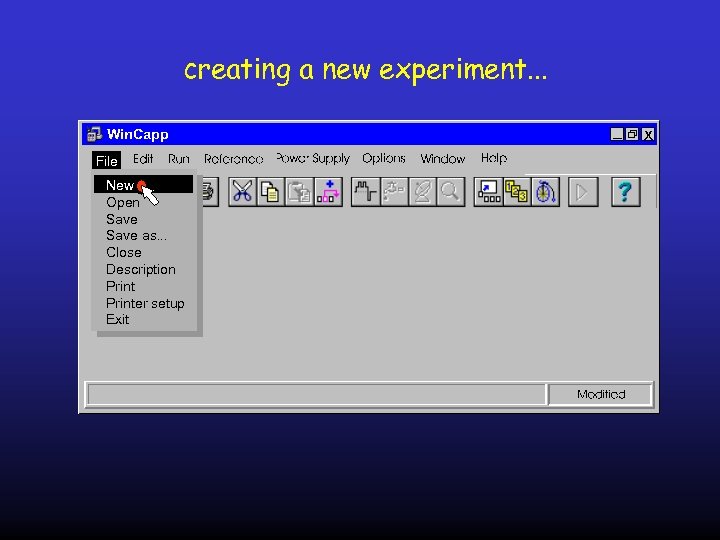The height and width of the screenshot is (540, 720).
Task: Click the greyed faucet tap icon
Action: pos(394,192)
